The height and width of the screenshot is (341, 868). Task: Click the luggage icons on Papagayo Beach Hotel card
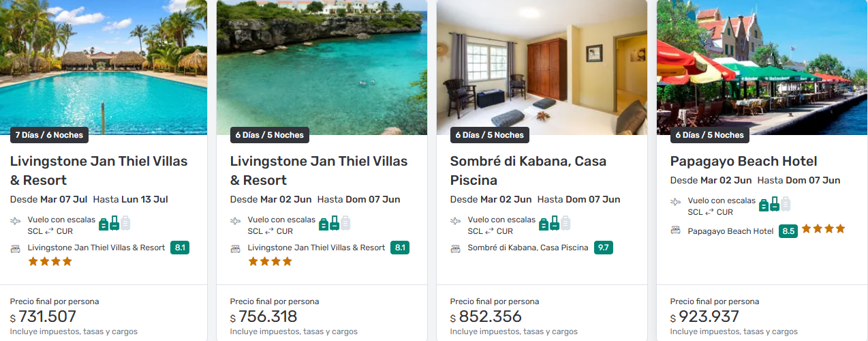[x=775, y=204]
